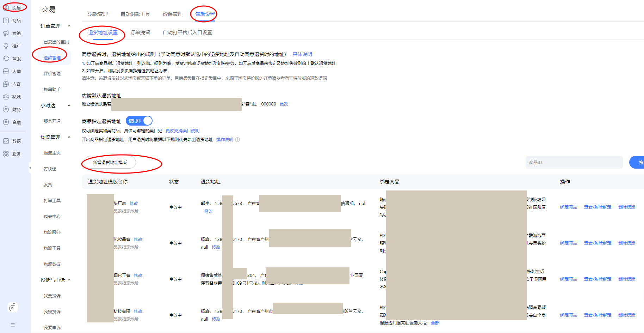644x333 pixels.
Task: Open 我要投诉 in the side menu
Action: [x=52, y=296]
